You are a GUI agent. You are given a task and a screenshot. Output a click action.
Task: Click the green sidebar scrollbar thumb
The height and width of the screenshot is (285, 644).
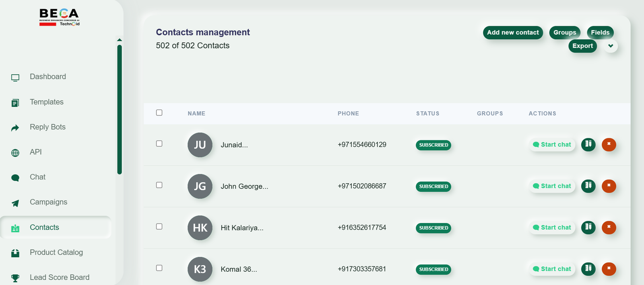(x=120, y=109)
